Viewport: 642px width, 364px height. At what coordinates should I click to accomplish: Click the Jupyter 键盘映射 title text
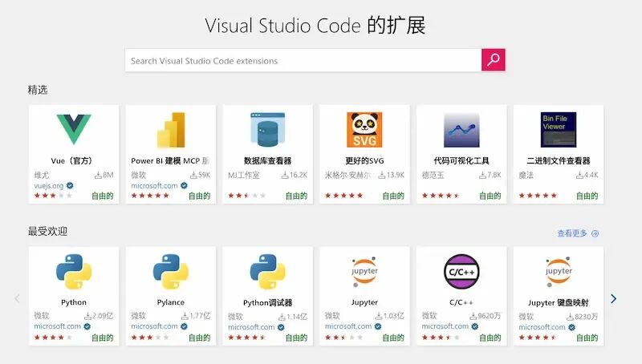[559, 302]
